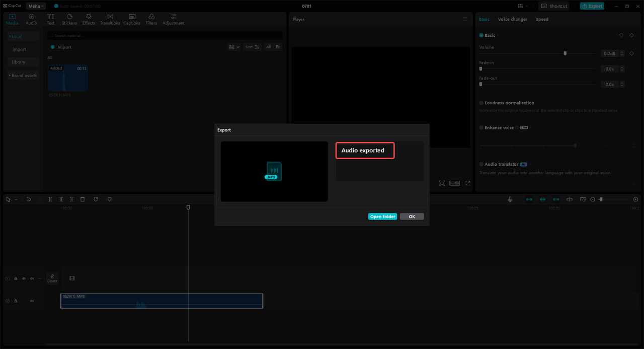Click the Ratio button in the Player

(x=454, y=183)
